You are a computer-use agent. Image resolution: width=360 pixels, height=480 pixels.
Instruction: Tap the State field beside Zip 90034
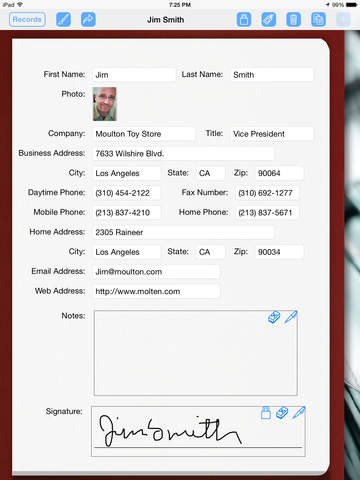211,252
